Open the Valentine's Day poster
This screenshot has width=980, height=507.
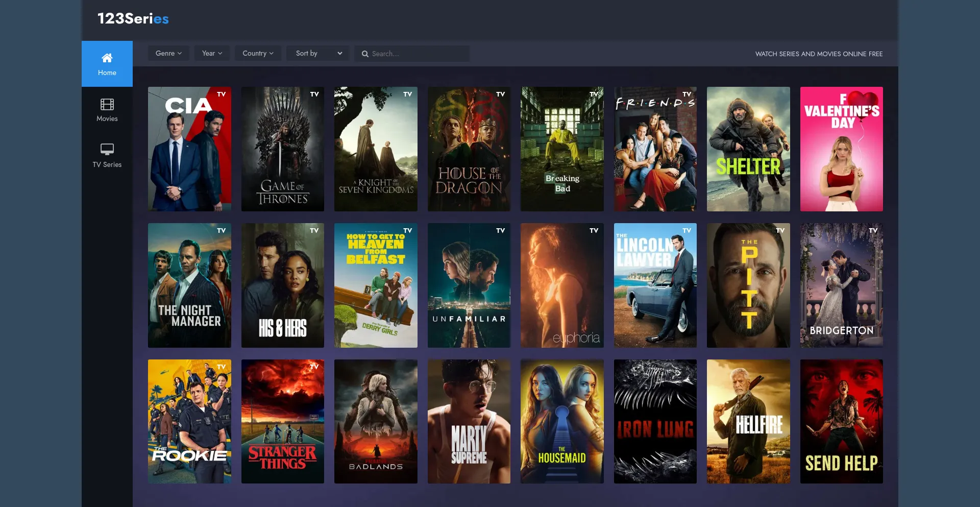tap(842, 149)
